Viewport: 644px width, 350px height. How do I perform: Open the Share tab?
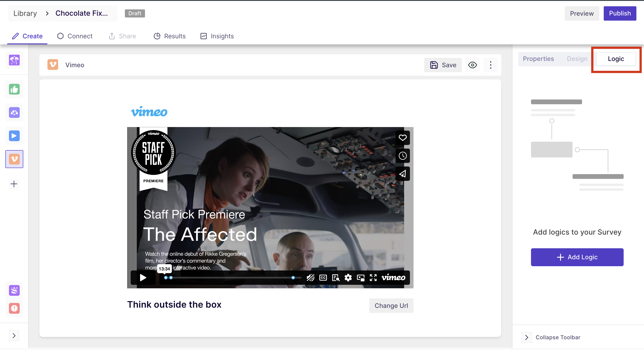tap(122, 36)
